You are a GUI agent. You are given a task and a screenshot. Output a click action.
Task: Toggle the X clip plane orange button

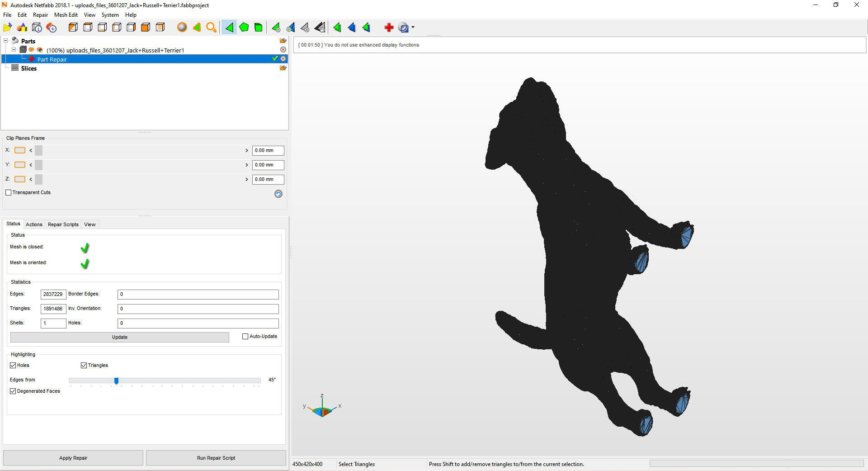coord(20,150)
